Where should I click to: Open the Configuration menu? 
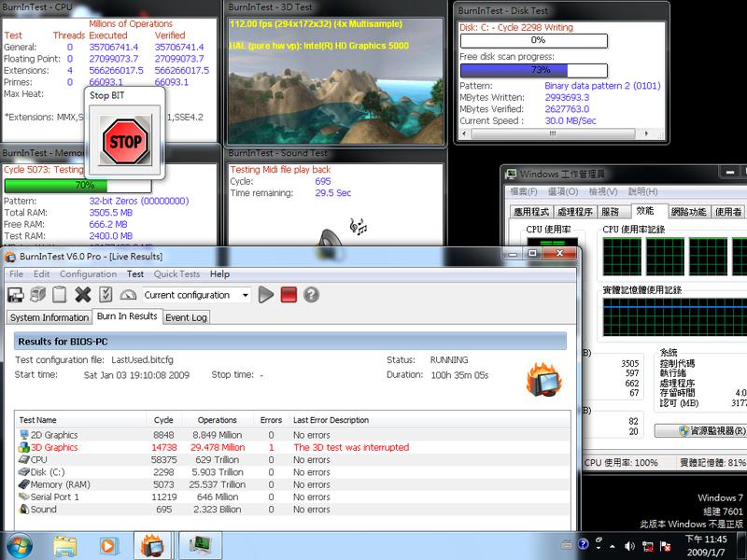click(88, 273)
